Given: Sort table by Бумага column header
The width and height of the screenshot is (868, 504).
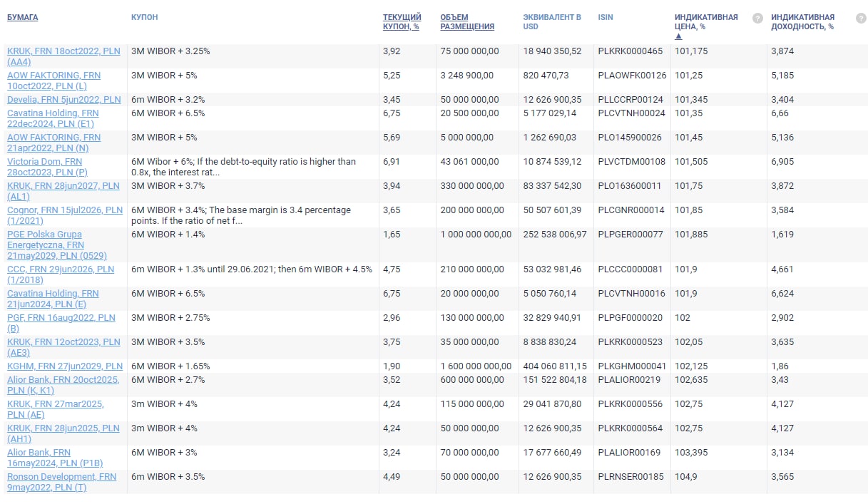Looking at the screenshot, I should pyautogui.click(x=23, y=17).
